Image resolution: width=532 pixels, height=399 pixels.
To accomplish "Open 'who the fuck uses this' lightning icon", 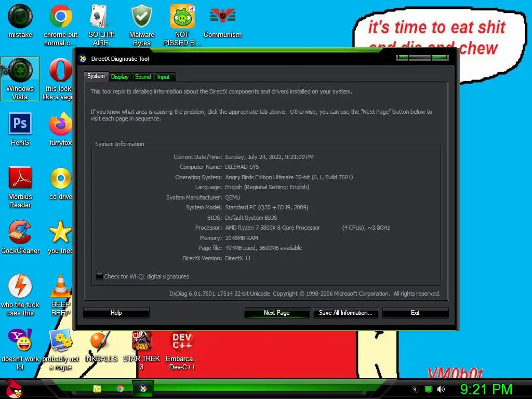I will (x=20, y=295).
